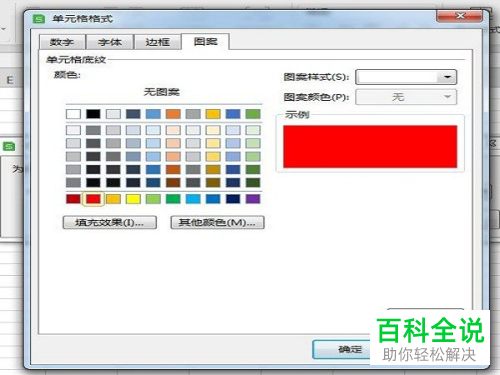This screenshot has height=375, width=500.
Task: Pick the medium blue swatch next to theme orange
Action: pos(153,114)
